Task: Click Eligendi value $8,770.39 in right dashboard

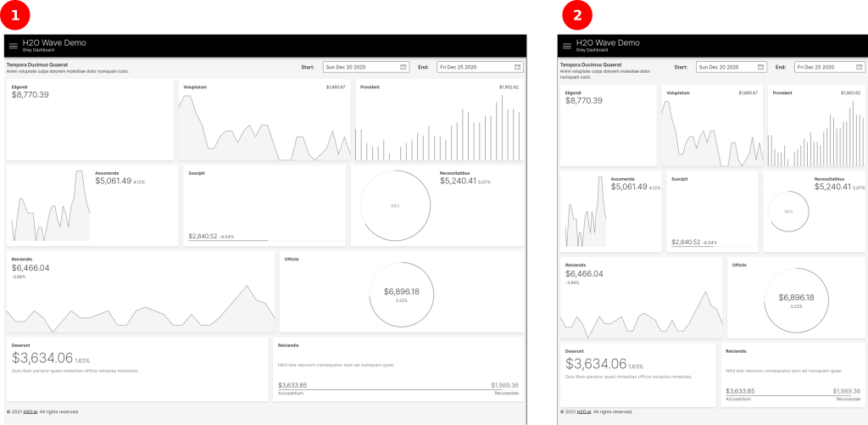Action: [583, 101]
